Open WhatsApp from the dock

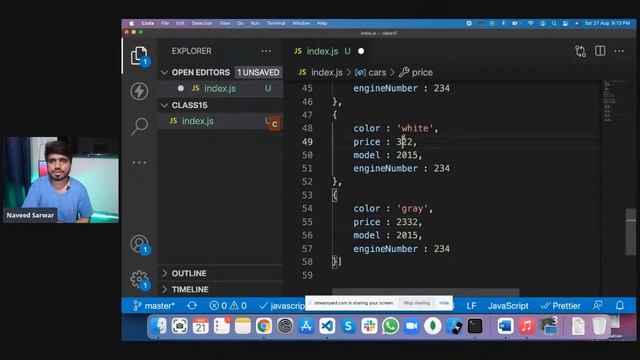(391, 326)
